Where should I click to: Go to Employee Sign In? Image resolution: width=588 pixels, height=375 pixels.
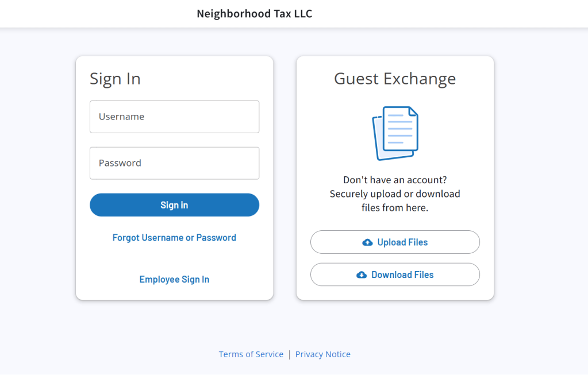(x=174, y=280)
